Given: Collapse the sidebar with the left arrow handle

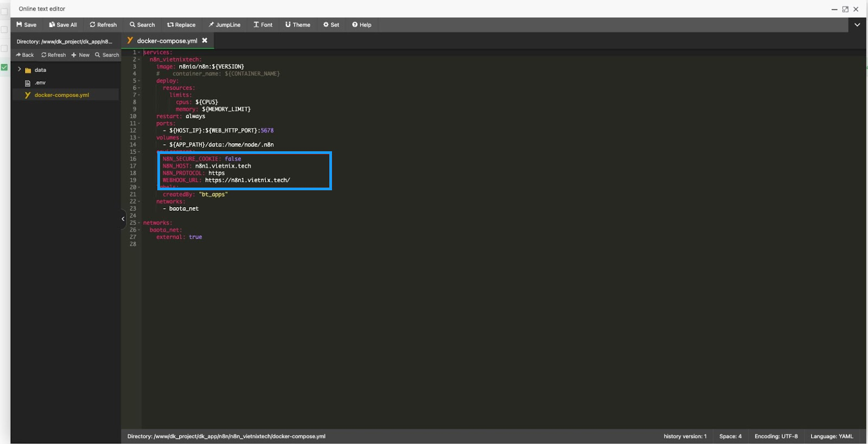Looking at the screenshot, I should point(123,218).
